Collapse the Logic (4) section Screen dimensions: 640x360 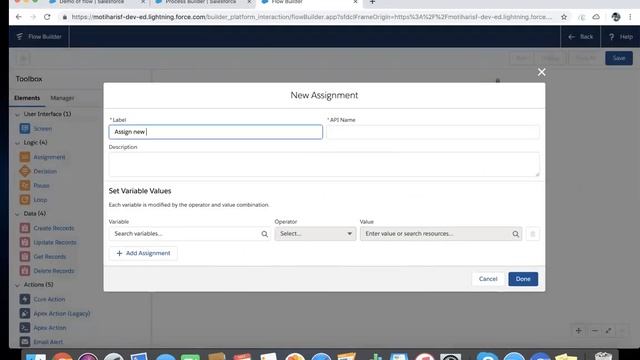(18, 143)
